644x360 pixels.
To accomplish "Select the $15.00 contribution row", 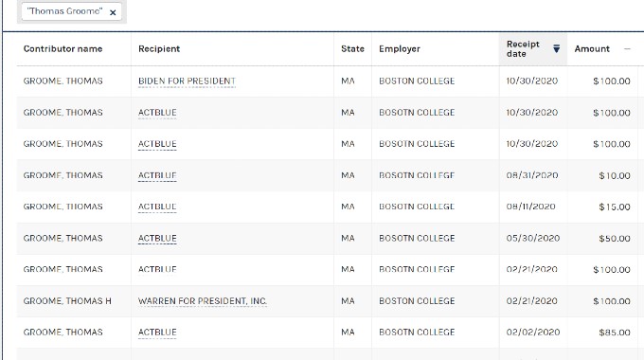I will click(x=327, y=207).
